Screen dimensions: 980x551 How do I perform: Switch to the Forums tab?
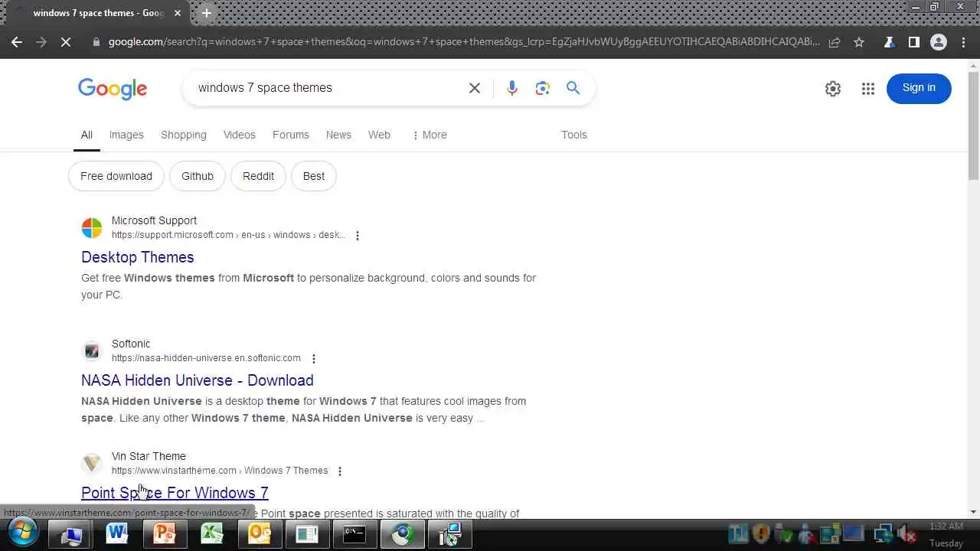(x=291, y=135)
